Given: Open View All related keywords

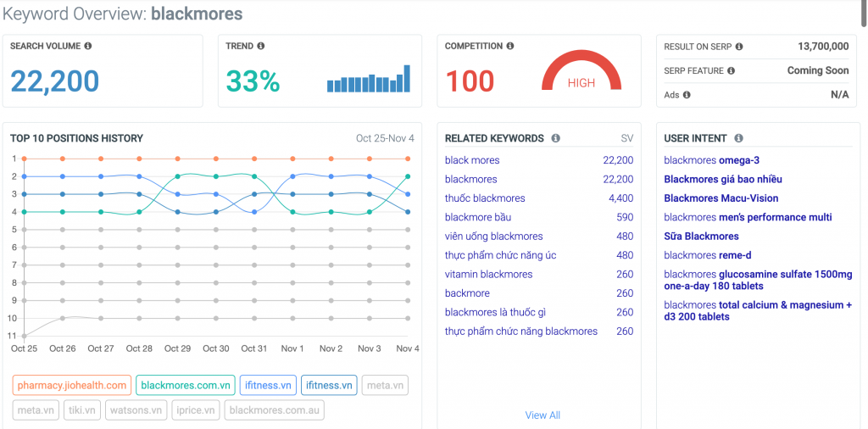Looking at the screenshot, I should (x=542, y=415).
